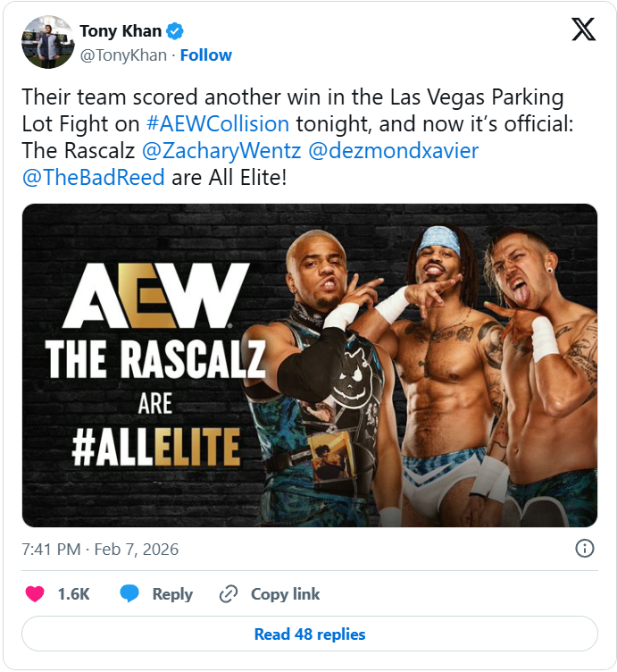Click the chain link copy icon

point(229,594)
